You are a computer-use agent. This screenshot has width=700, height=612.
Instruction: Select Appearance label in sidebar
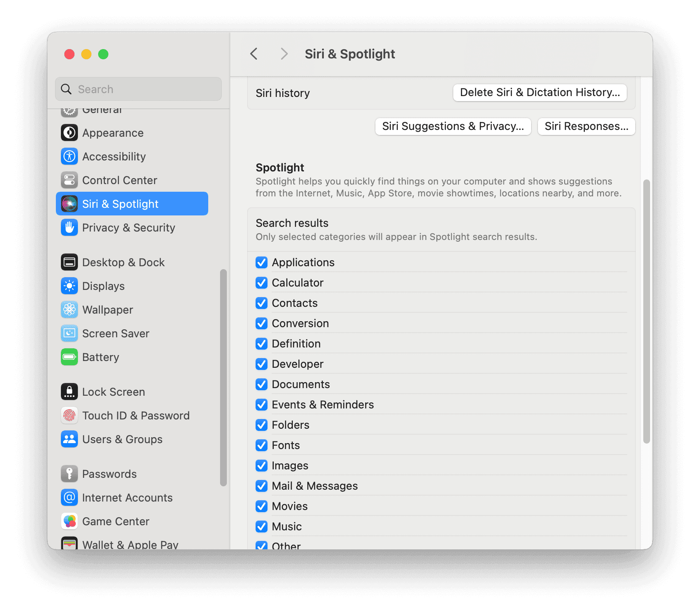(113, 133)
